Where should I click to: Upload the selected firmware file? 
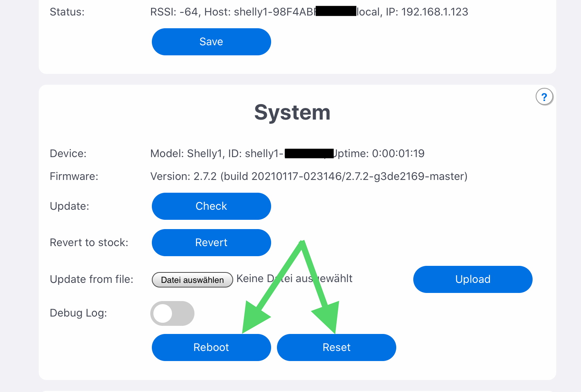pyautogui.click(x=473, y=279)
